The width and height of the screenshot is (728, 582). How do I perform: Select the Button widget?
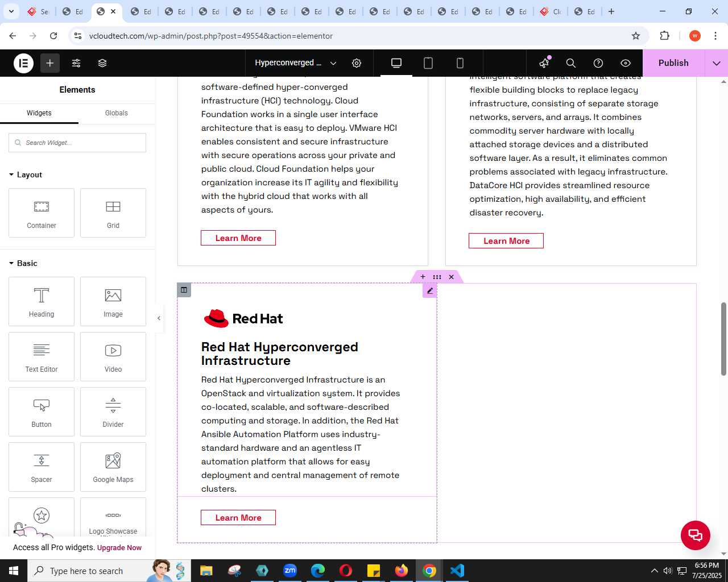pos(42,411)
